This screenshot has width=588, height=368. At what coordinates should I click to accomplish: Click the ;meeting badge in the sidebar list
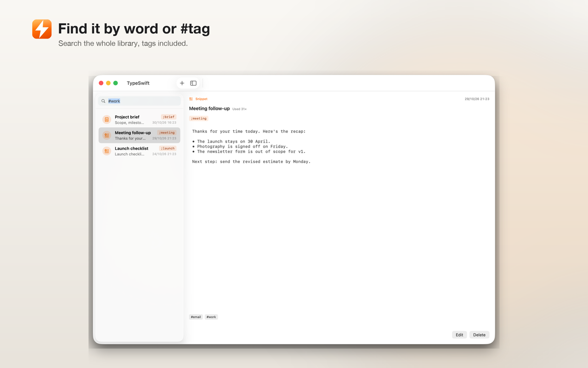(167, 132)
